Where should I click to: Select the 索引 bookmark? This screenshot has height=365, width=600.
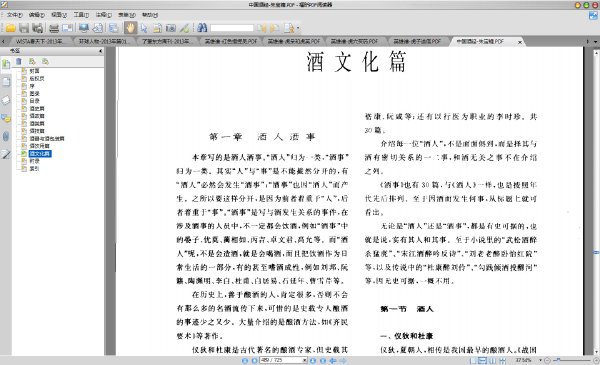click(34, 168)
